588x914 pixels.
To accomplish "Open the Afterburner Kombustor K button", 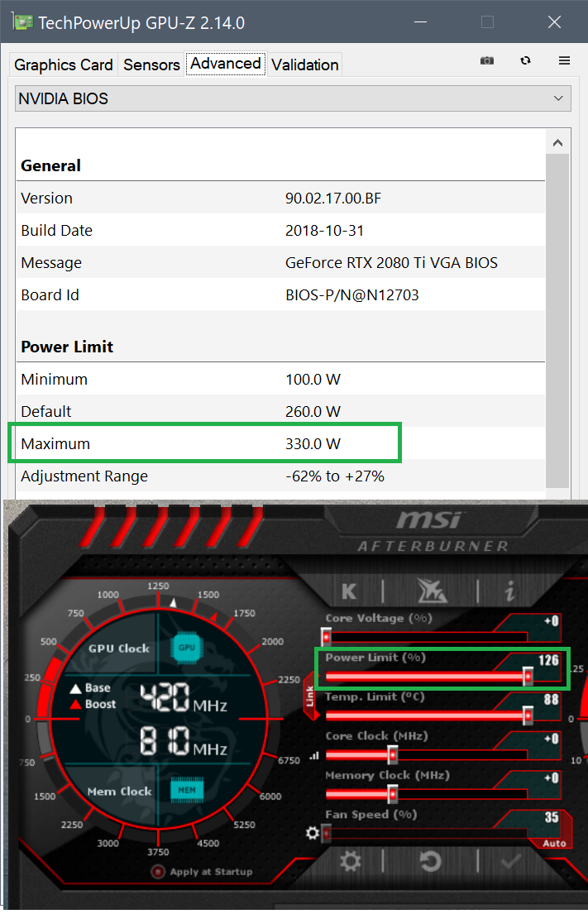I will pyautogui.click(x=348, y=591).
